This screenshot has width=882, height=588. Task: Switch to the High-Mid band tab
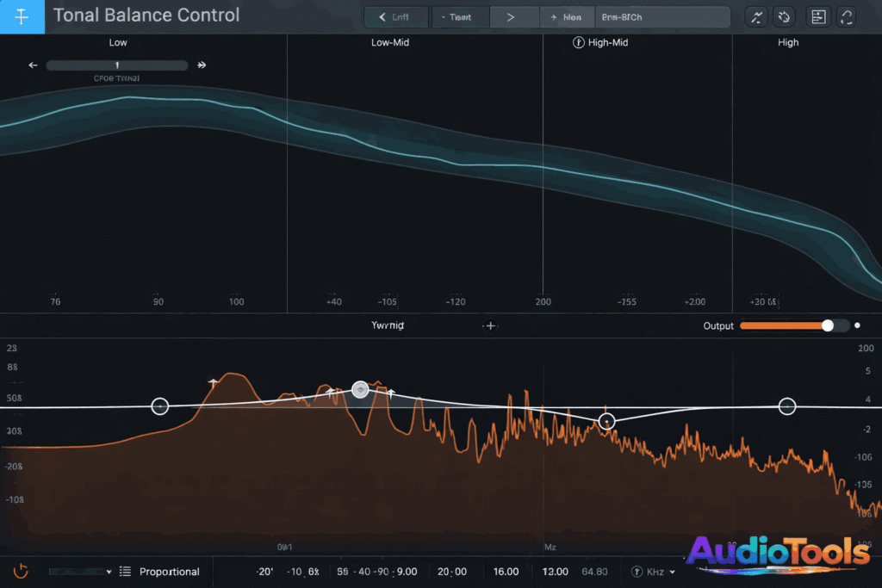[606, 41]
